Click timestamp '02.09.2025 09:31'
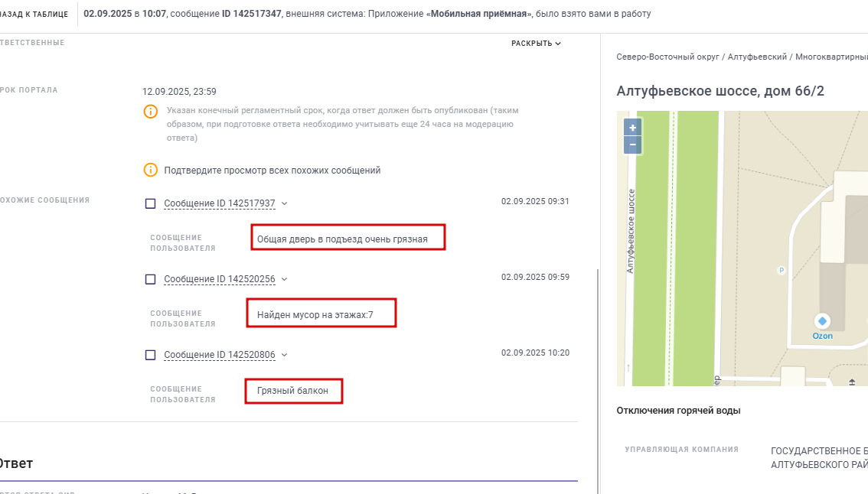 pos(535,201)
